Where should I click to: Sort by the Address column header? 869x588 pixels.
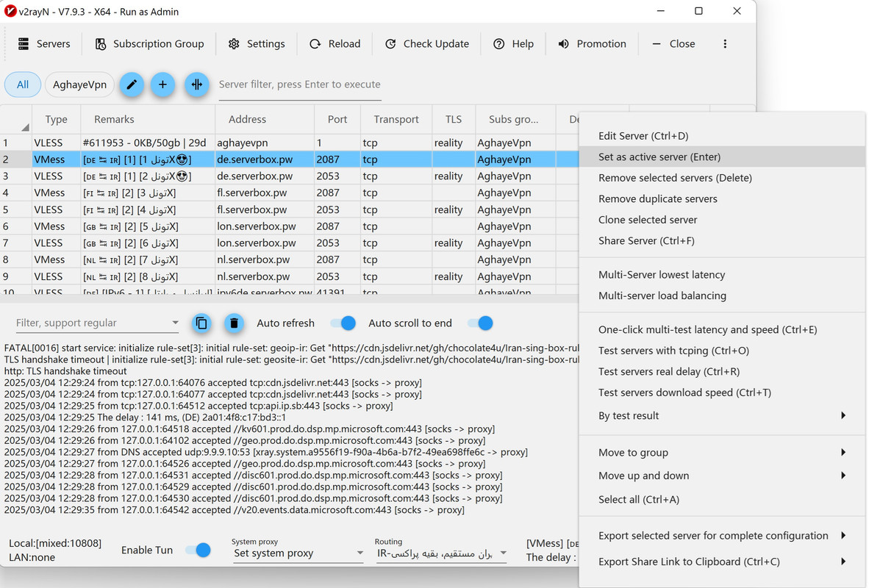point(265,119)
